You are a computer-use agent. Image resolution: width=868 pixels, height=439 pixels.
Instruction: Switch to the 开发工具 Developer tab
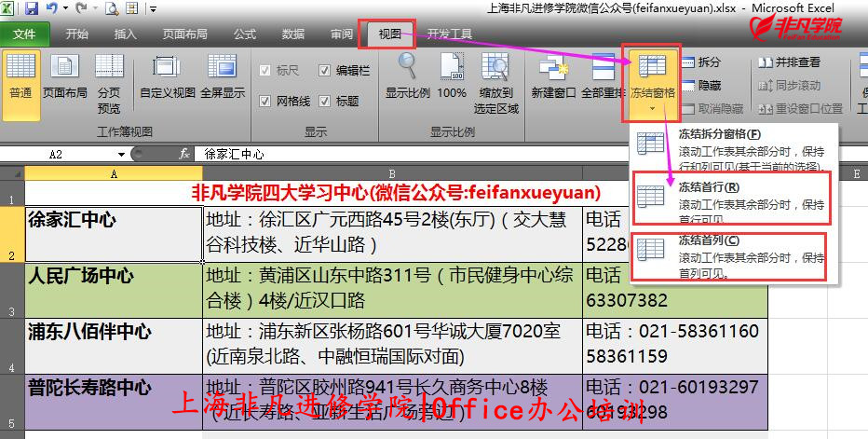tap(450, 34)
